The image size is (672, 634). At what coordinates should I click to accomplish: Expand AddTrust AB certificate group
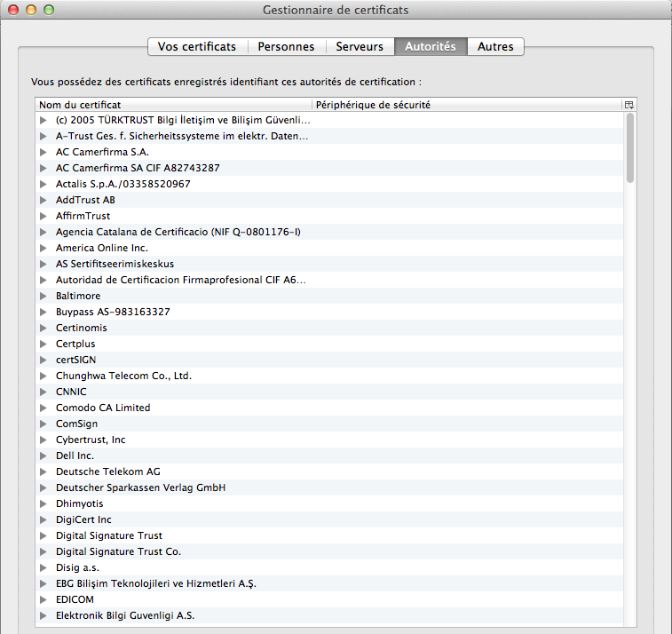point(43,200)
